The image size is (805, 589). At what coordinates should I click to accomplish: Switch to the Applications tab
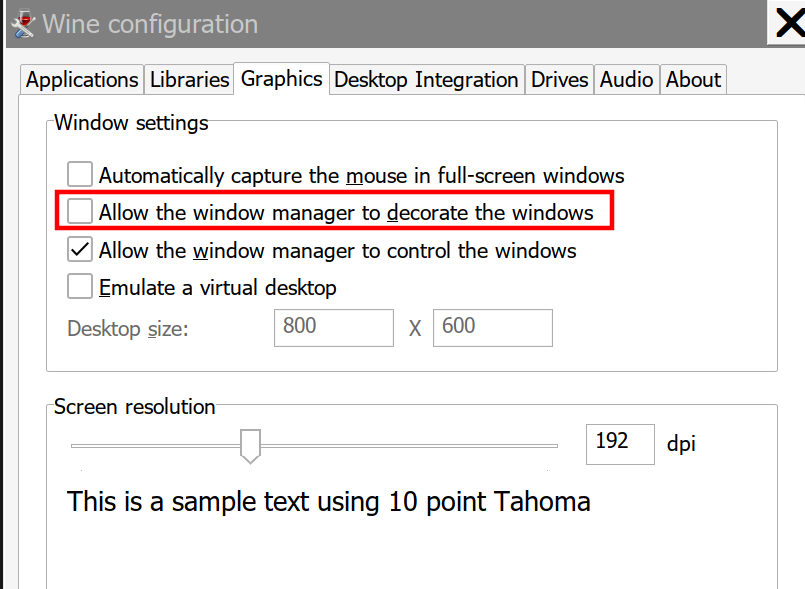[82, 80]
